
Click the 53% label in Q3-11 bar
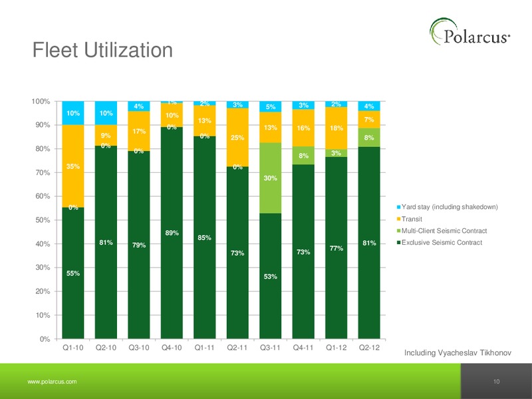[271, 277]
